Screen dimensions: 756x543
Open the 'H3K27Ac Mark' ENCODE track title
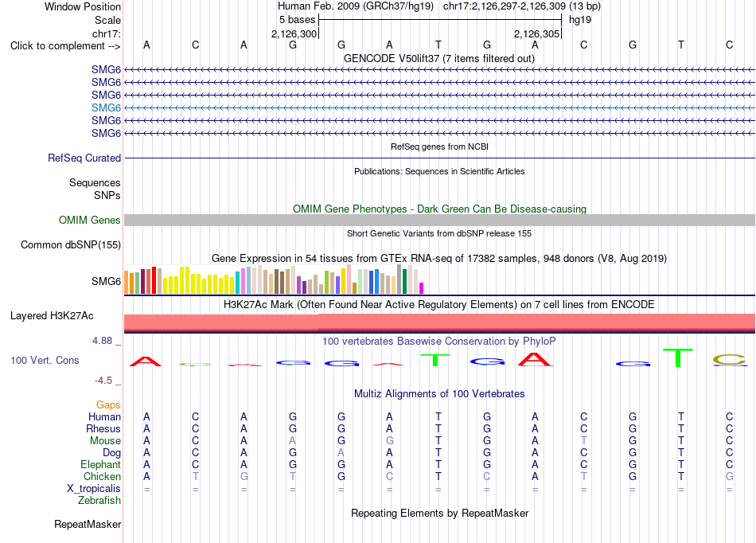pyautogui.click(x=439, y=304)
